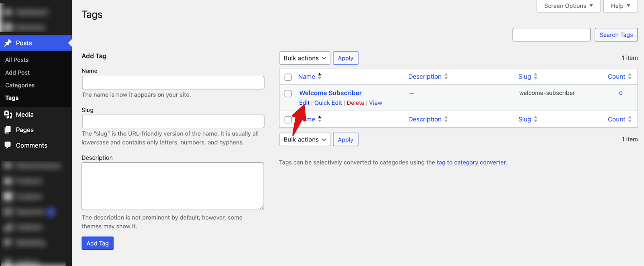Click the Delete link under Welcome Subscriber
Screen dimensions: 644x266
[x=355, y=103]
